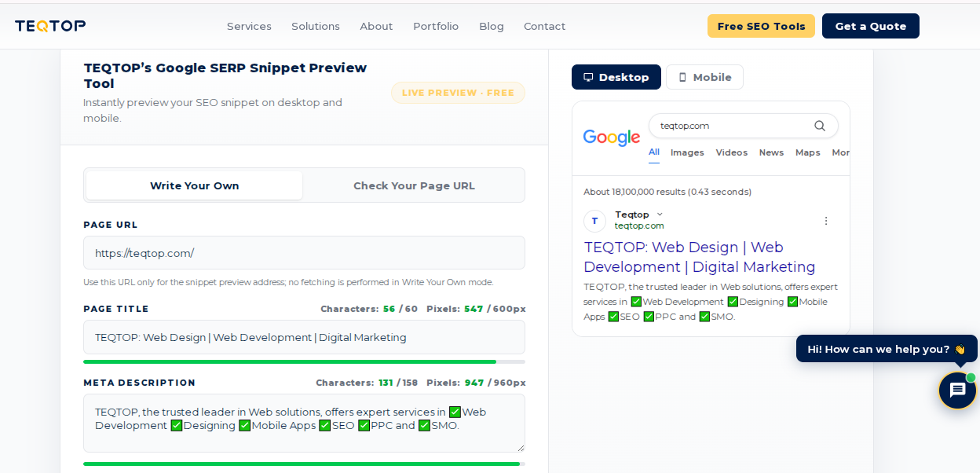Click the TEQTOP logo in header
Image resolution: width=980 pixels, height=473 pixels.
pos(50,26)
